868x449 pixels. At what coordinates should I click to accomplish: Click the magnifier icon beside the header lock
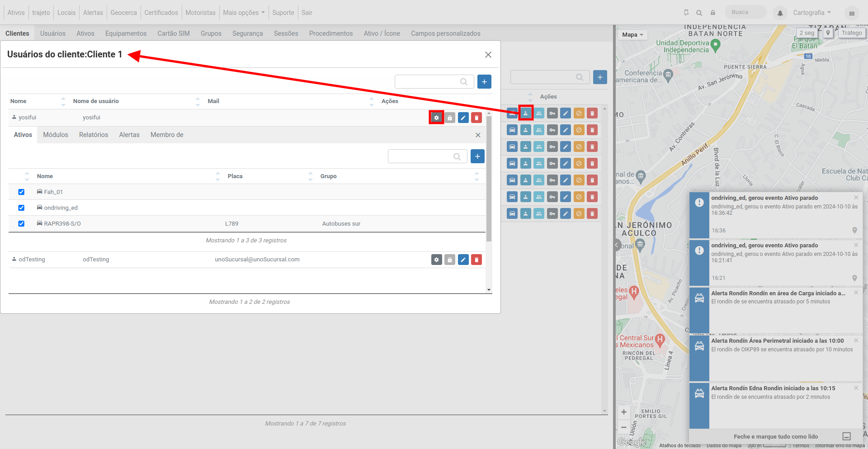pyautogui.click(x=699, y=13)
